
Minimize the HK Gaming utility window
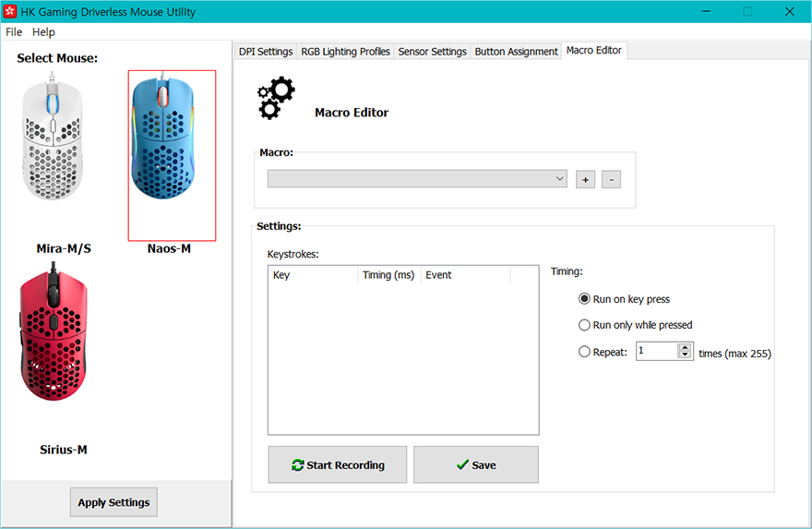pyautogui.click(x=706, y=11)
